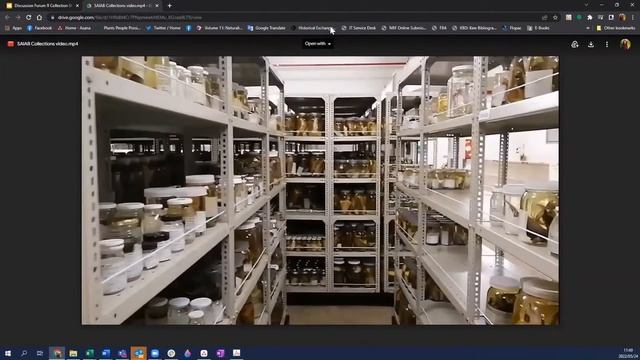Open the tab search chevron in title bar
The width and height of the screenshot is (640, 360).
tap(586, 5)
